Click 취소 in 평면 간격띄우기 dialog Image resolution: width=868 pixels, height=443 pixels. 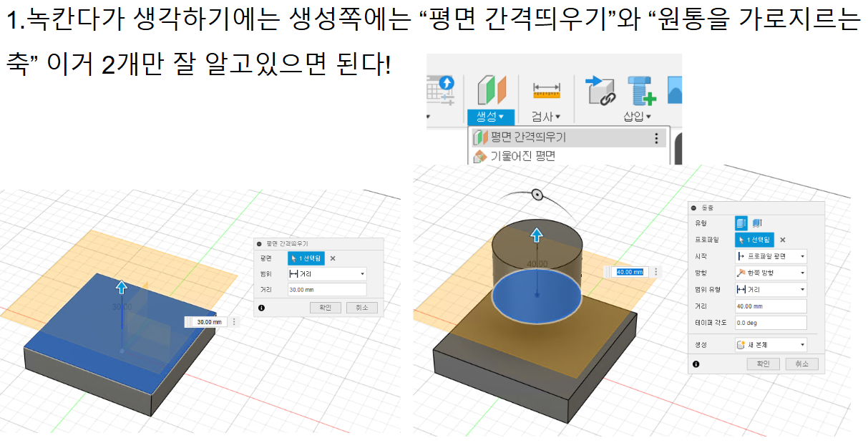[361, 307]
